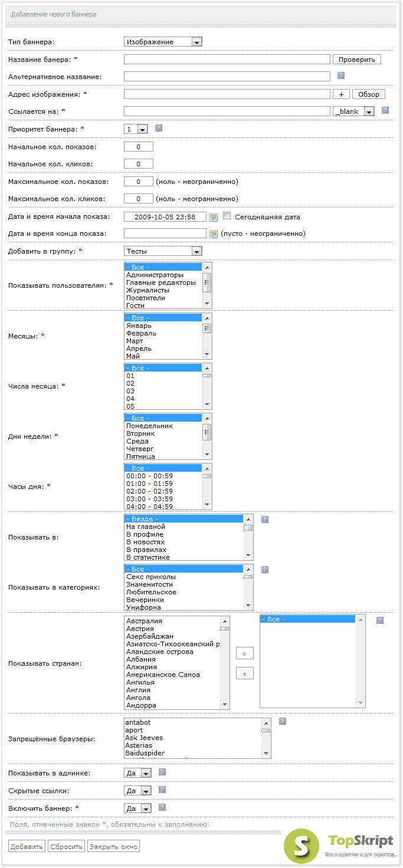This screenshot has height=868, width=403.
Task: Select 'Знаменитости' category
Action: pyautogui.click(x=184, y=584)
